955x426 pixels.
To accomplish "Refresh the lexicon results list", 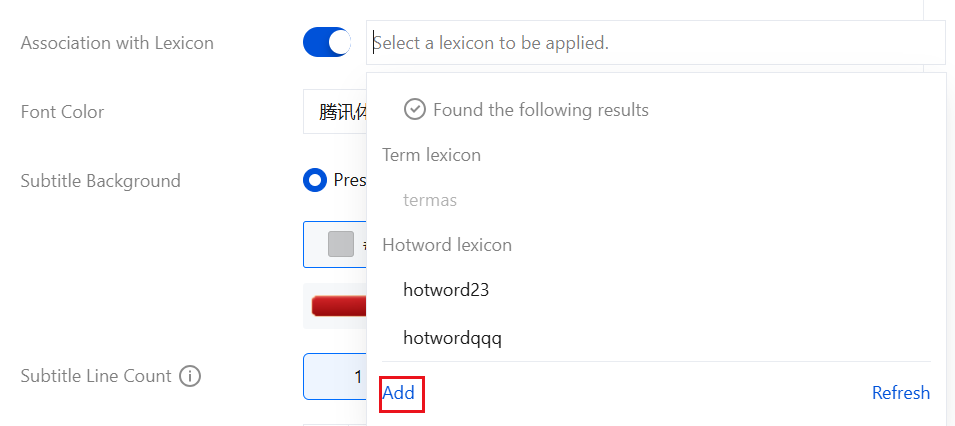I will [900, 393].
